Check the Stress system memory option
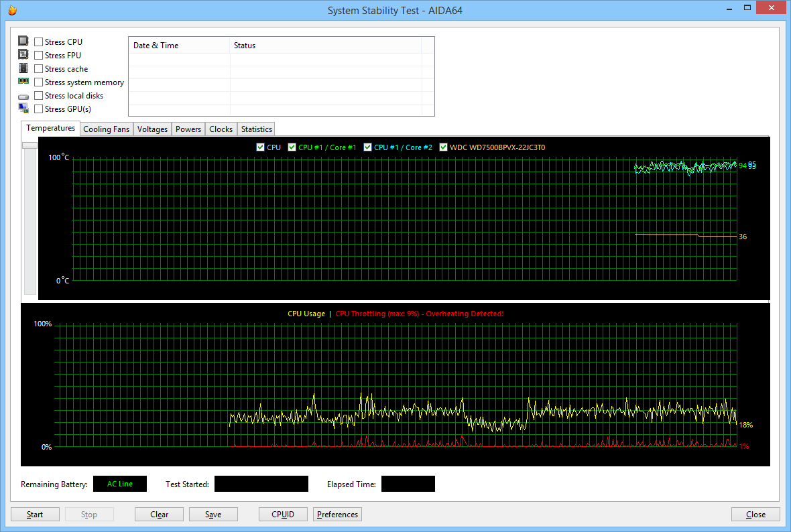Screen dimensions: 791x532 pyautogui.click(x=38, y=82)
